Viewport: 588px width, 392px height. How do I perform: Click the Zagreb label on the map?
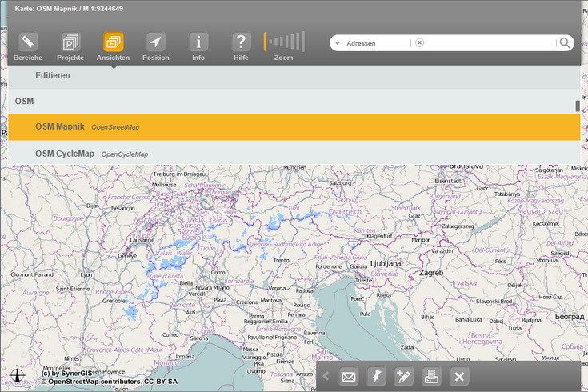pyautogui.click(x=431, y=273)
